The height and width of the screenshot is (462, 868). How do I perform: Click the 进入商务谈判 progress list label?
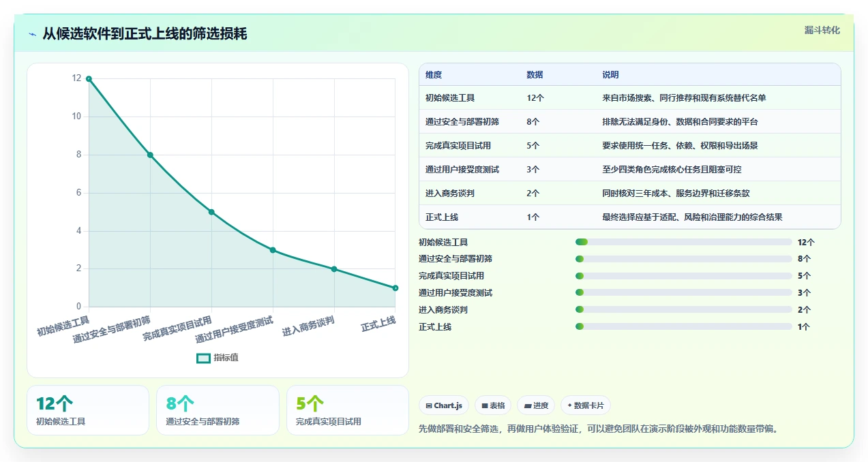click(443, 310)
